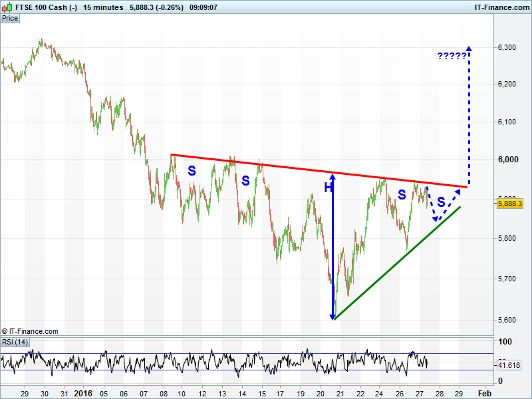Select the 15 minutes timeframe label
The height and width of the screenshot is (399, 532).
pos(103,7)
